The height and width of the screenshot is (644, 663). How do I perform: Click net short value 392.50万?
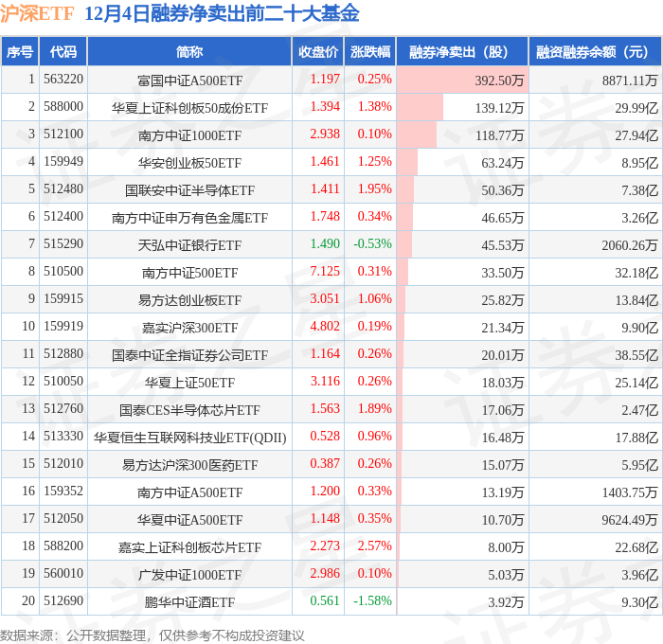499,80
